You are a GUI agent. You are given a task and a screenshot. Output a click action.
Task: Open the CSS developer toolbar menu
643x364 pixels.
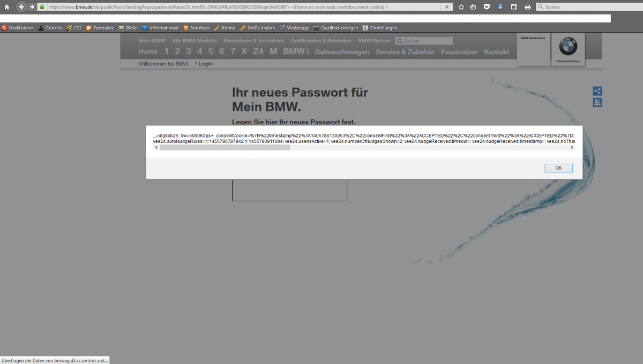(74, 28)
